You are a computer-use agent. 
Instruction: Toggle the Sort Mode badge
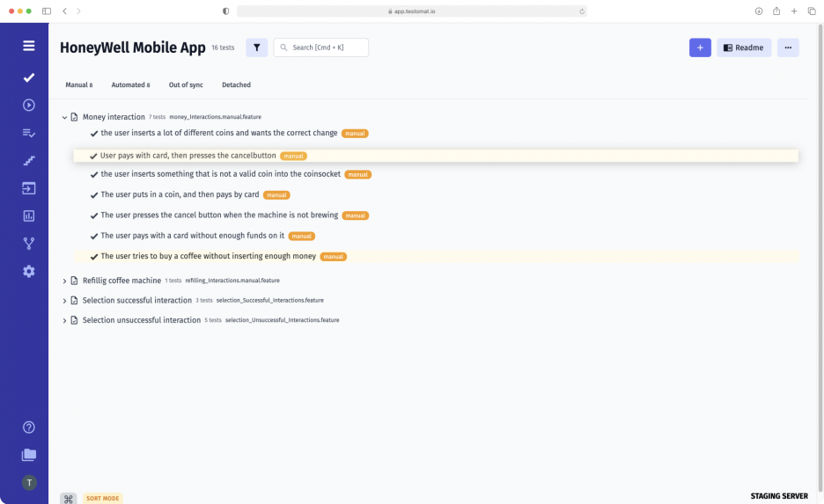[103, 498]
